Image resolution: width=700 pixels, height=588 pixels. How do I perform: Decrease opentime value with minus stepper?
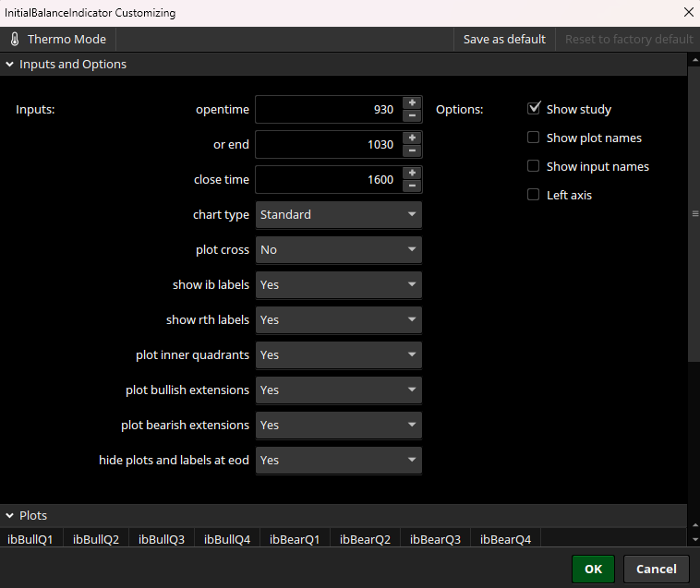[x=412, y=116]
